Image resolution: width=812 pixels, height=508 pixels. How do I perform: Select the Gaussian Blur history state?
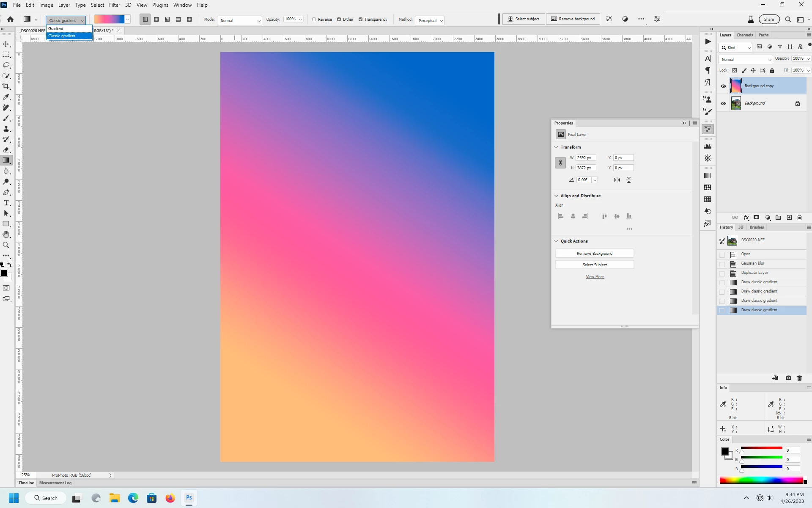(752, 263)
